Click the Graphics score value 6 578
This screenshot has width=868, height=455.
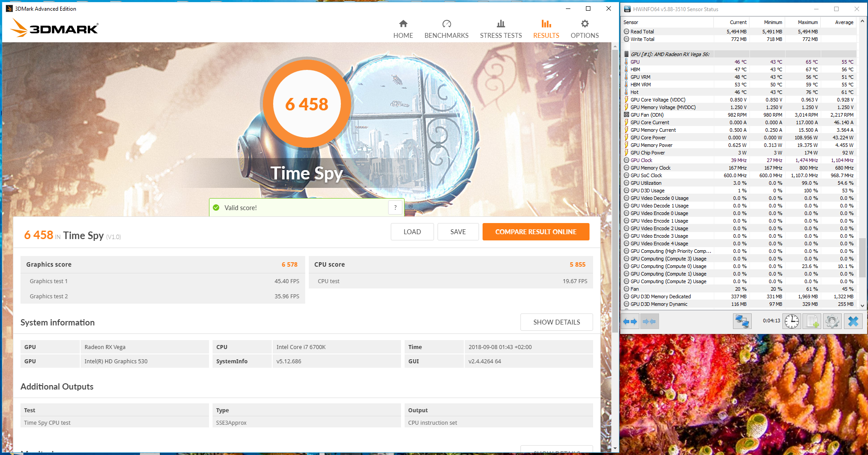click(x=289, y=264)
